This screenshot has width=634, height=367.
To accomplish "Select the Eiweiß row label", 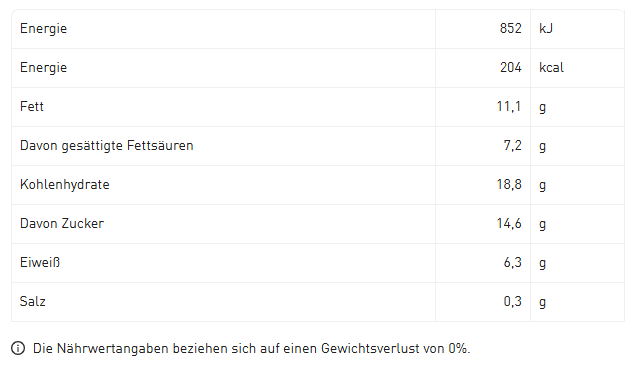I will (x=40, y=262).
